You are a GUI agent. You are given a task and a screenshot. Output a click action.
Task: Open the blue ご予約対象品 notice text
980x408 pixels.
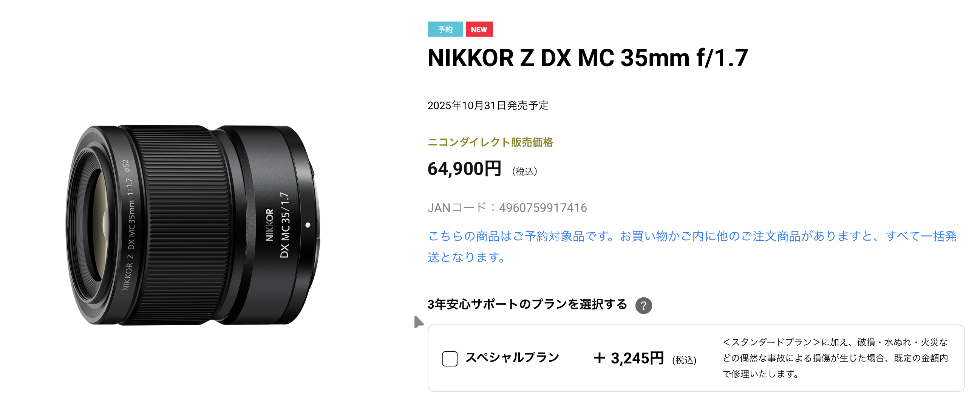coord(692,246)
